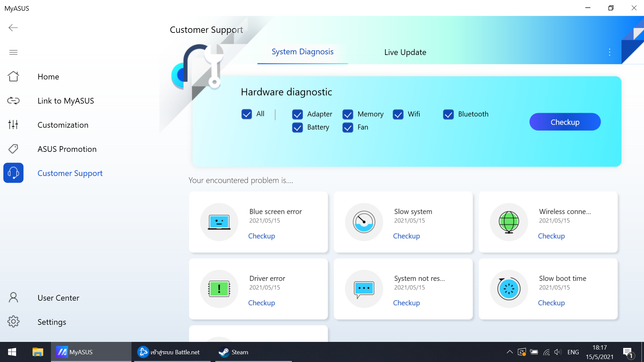The image size is (644, 362).
Task: Uncheck the Adapter checkbox
Action: click(297, 114)
